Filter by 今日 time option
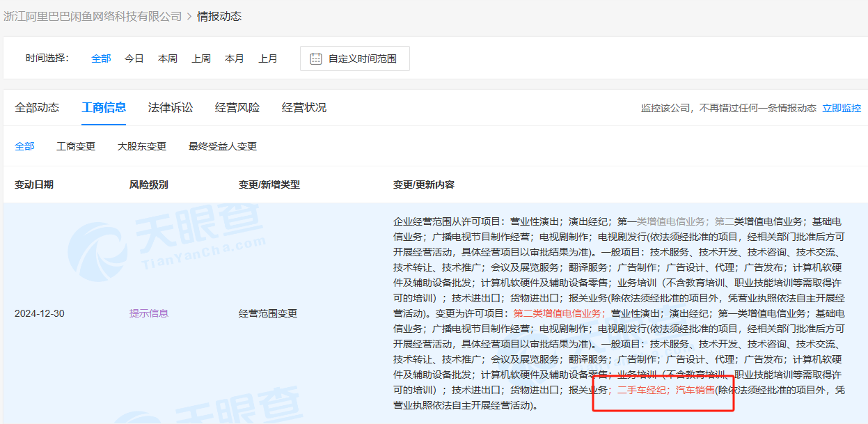This screenshot has height=424, width=868. [134, 58]
